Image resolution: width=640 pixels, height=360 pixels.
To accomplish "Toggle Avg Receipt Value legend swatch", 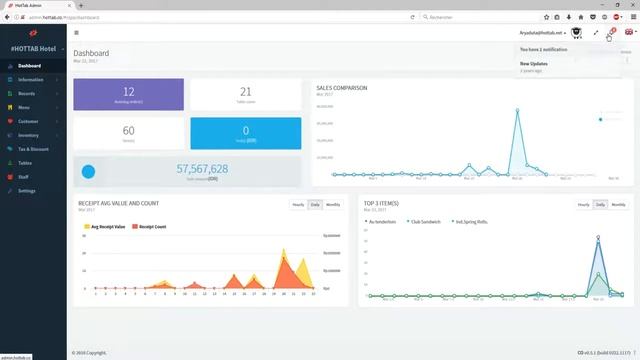I will (x=87, y=227).
